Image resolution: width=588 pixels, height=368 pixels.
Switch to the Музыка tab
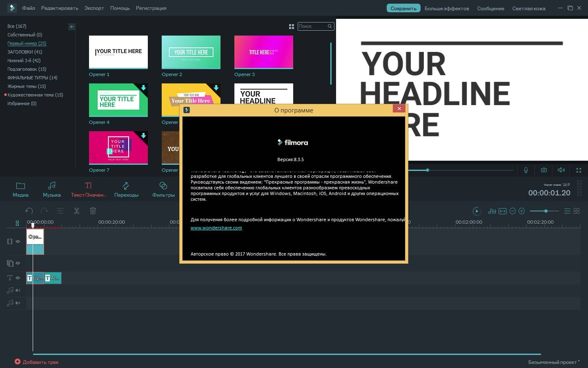pyautogui.click(x=52, y=190)
